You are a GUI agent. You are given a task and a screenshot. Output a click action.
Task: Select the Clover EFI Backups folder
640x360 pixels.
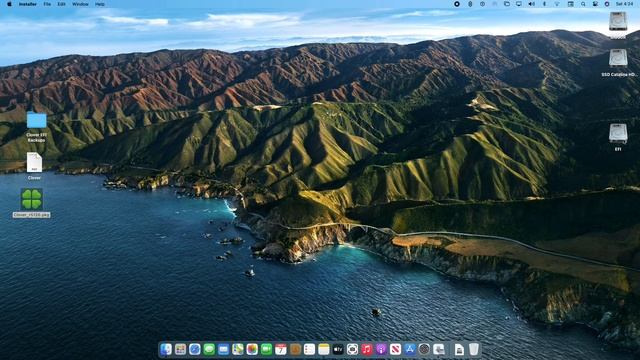(x=37, y=120)
